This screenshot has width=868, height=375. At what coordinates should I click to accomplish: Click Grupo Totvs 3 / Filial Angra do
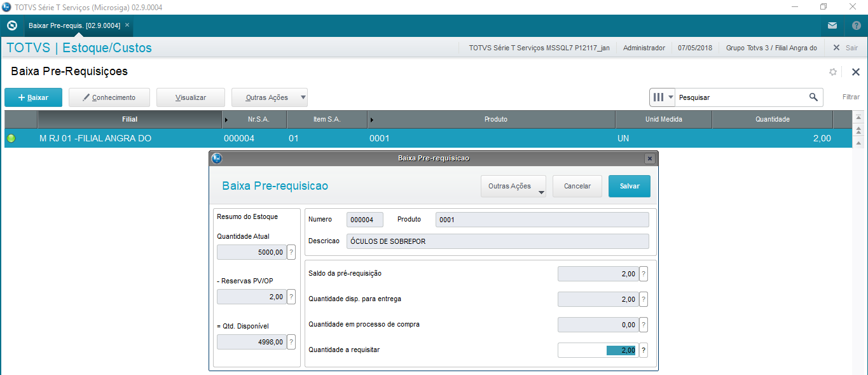click(x=771, y=48)
